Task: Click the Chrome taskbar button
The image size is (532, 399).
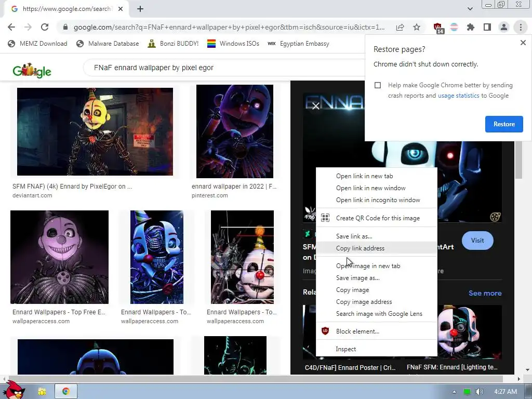Action: pyautogui.click(x=66, y=392)
